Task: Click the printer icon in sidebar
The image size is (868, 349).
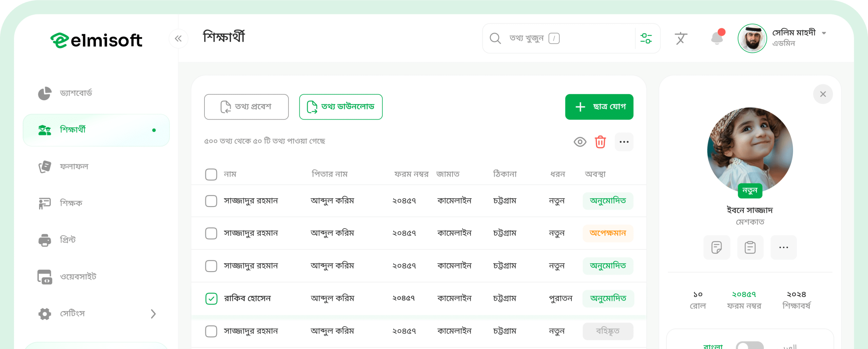Action: click(45, 240)
